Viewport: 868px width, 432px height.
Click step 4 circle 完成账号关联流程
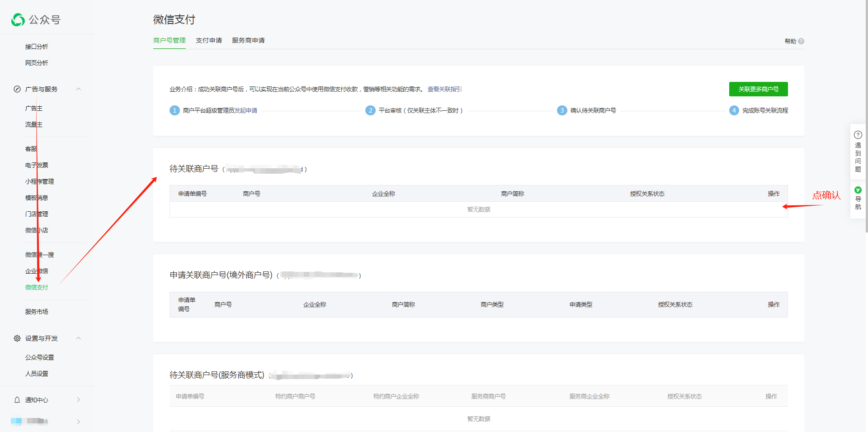pyautogui.click(x=734, y=110)
